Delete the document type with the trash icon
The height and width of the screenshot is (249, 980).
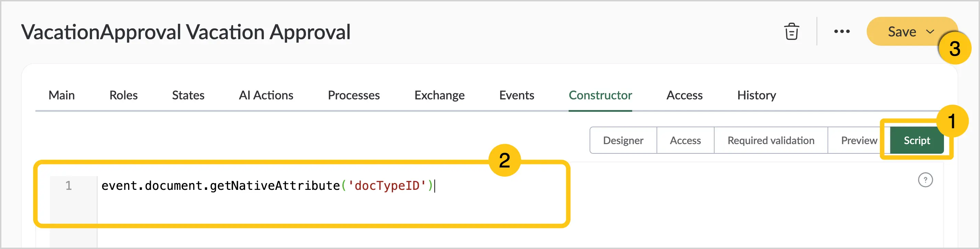pyautogui.click(x=791, y=32)
